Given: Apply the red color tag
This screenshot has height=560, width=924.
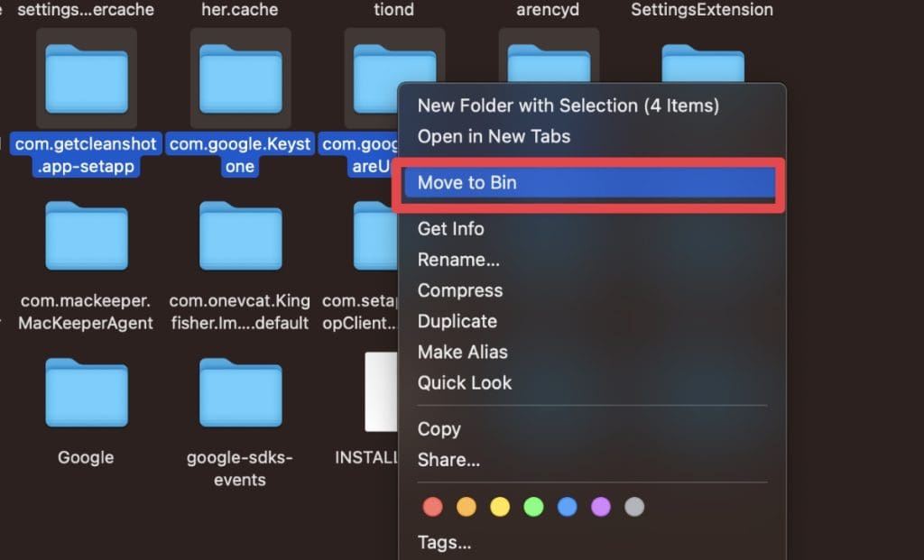Looking at the screenshot, I should [x=433, y=507].
